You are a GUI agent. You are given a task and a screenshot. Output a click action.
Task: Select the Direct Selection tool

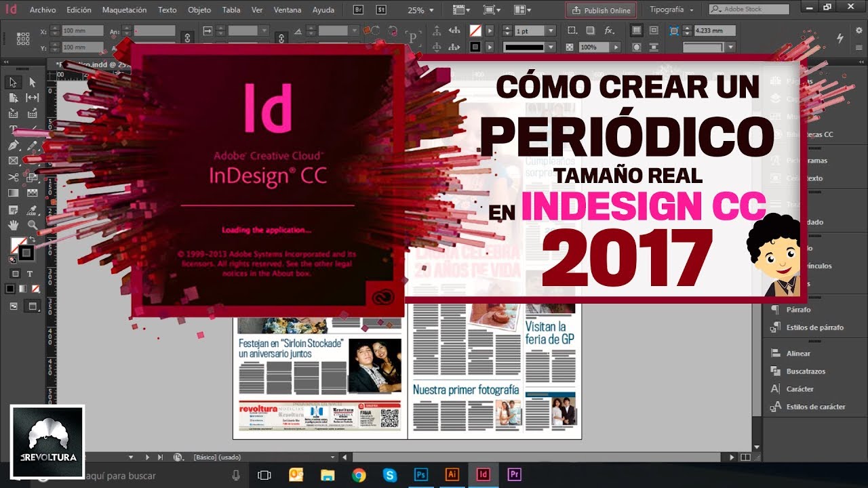(x=32, y=82)
